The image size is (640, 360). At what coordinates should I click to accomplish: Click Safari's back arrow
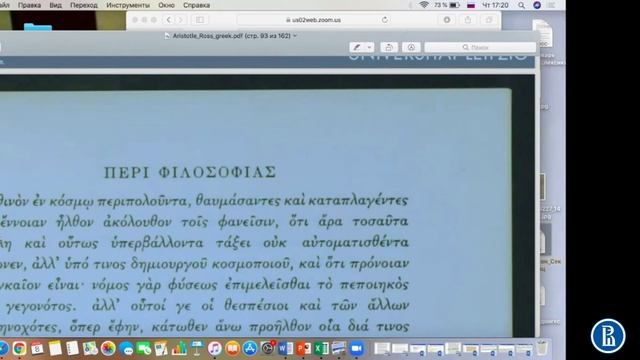coord(169,20)
